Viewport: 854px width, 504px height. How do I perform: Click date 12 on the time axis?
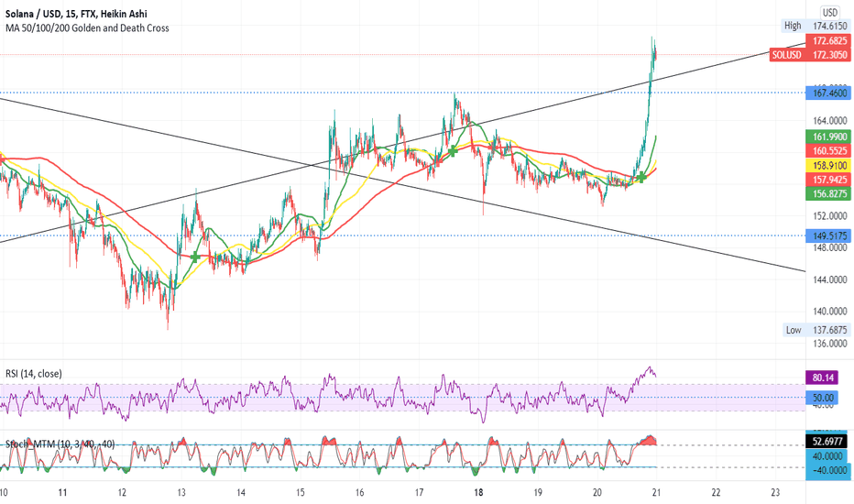point(122,493)
